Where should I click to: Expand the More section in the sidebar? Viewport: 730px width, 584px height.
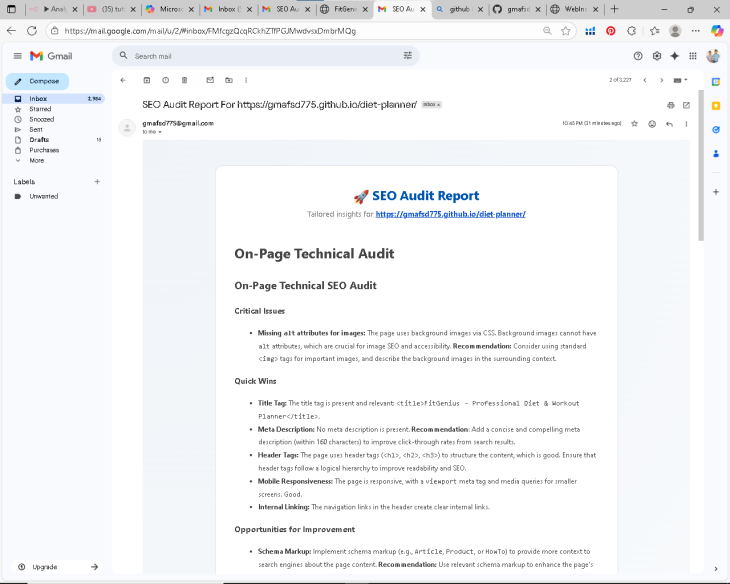click(36, 160)
